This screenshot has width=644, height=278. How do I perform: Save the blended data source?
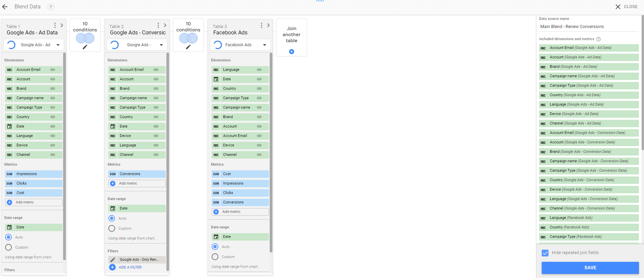coord(590,268)
